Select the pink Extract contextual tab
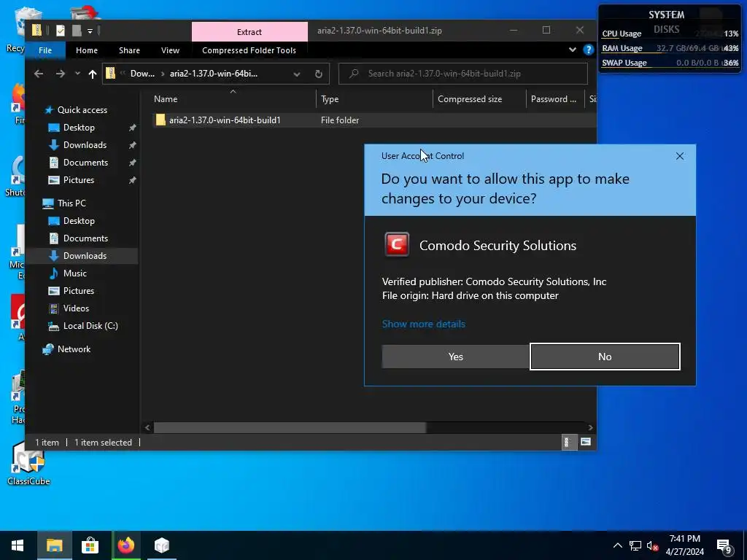 coord(249,32)
